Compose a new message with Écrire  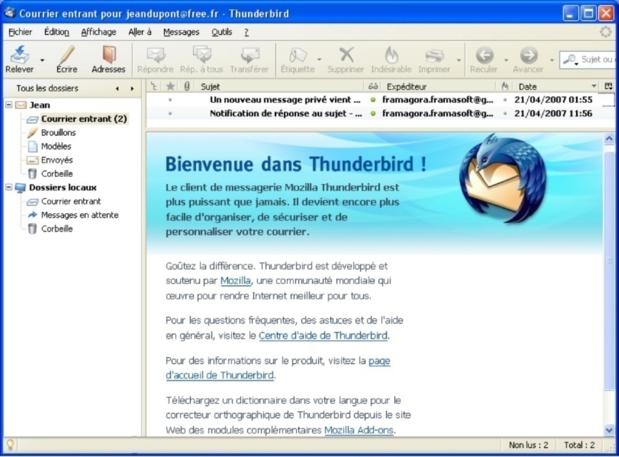[67, 55]
